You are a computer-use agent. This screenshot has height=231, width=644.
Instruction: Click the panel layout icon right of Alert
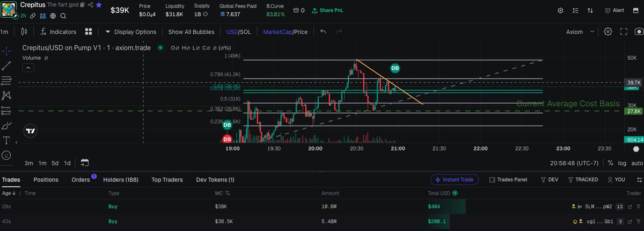tap(635, 10)
